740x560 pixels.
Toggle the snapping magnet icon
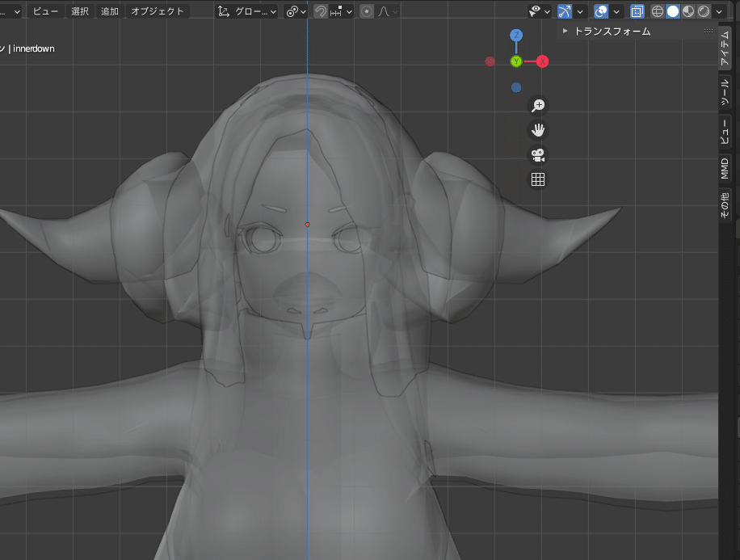321,11
